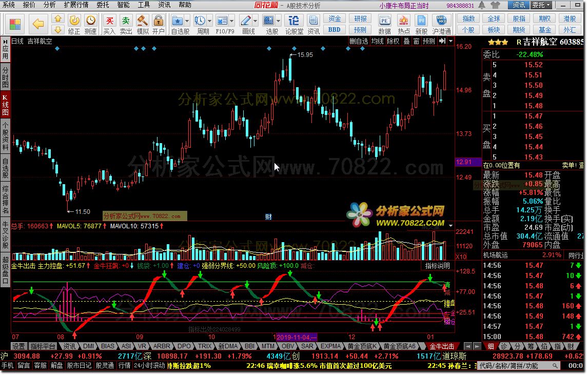Click the yellow up arrow icon
The width and height of the screenshot is (588, 375).
click(57, 18)
